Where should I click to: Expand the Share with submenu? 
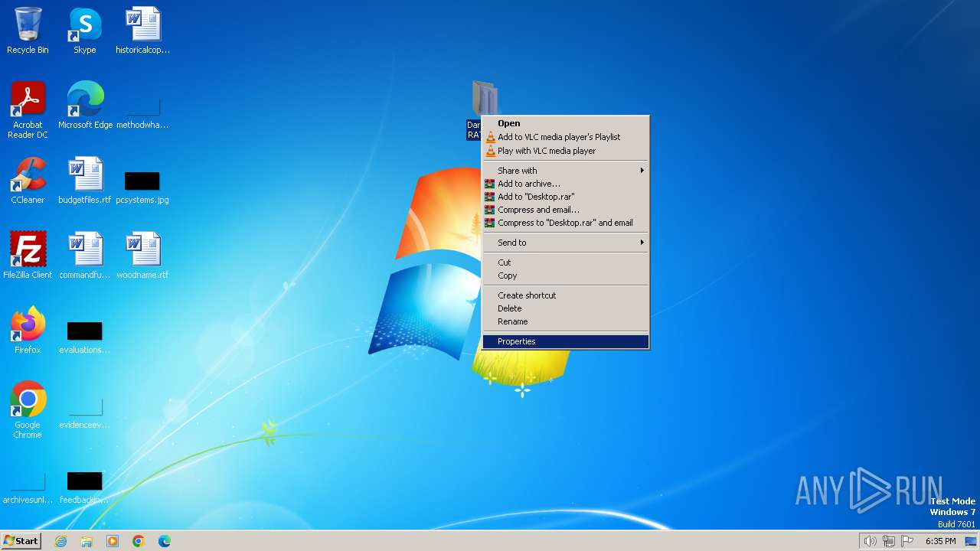[x=566, y=171]
